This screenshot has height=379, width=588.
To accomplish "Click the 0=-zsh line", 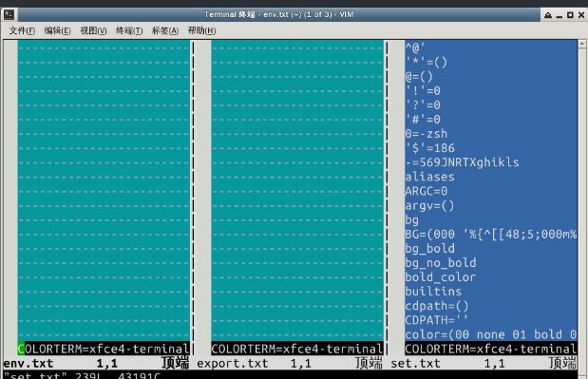I will tap(426, 134).
